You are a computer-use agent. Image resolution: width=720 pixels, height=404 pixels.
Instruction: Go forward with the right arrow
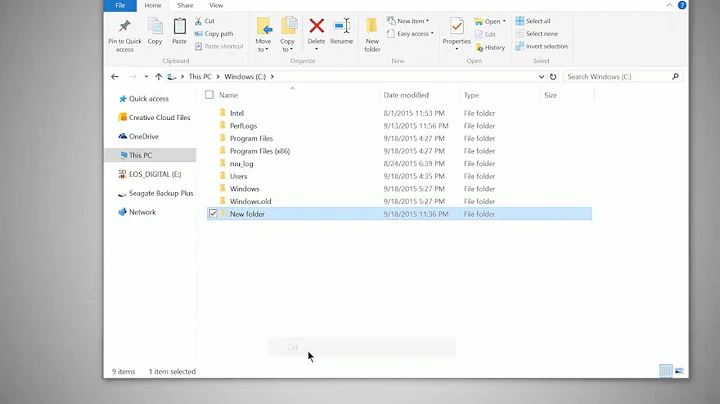133,77
